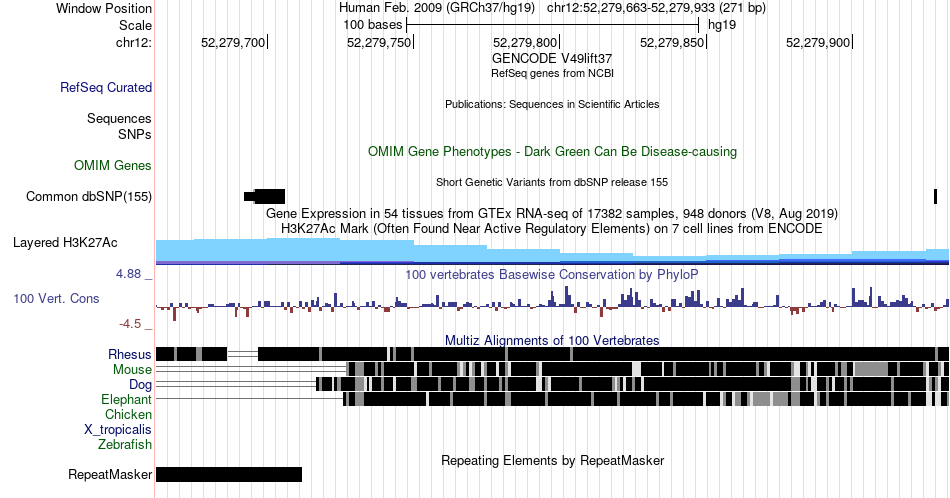Click the GTEx Gene Expression track title
This screenshot has width=950, height=498.
pyautogui.click(x=552, y=213)
